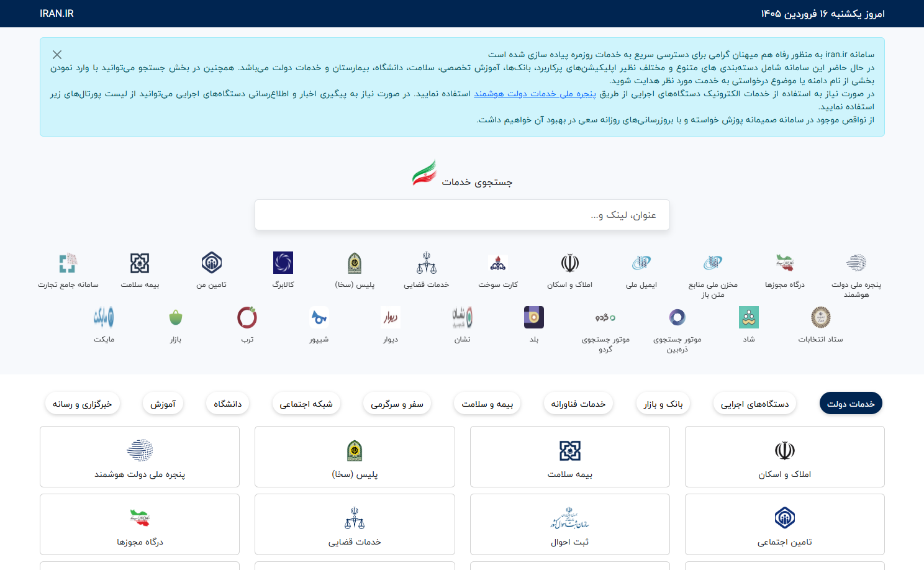The height and width of the screenshot is (570, 924).
Task: Open the خدمات قضایی shortcut icon
Action: click(427, 263)
